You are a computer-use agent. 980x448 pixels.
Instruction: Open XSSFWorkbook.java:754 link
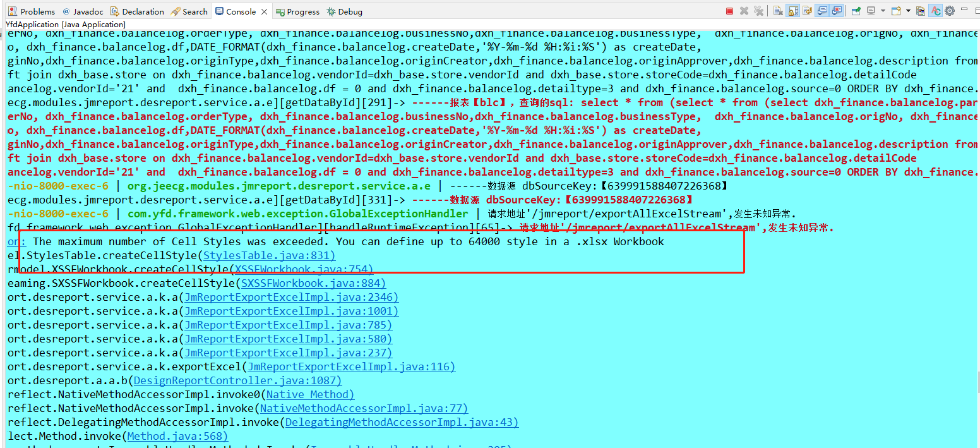[x=304, y=269]
